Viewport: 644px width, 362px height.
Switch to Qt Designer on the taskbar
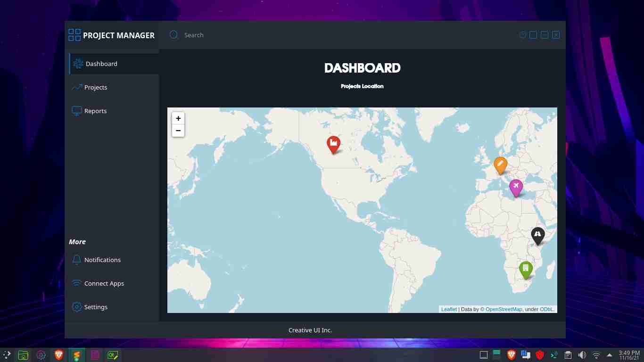click(x=112, y=355)
